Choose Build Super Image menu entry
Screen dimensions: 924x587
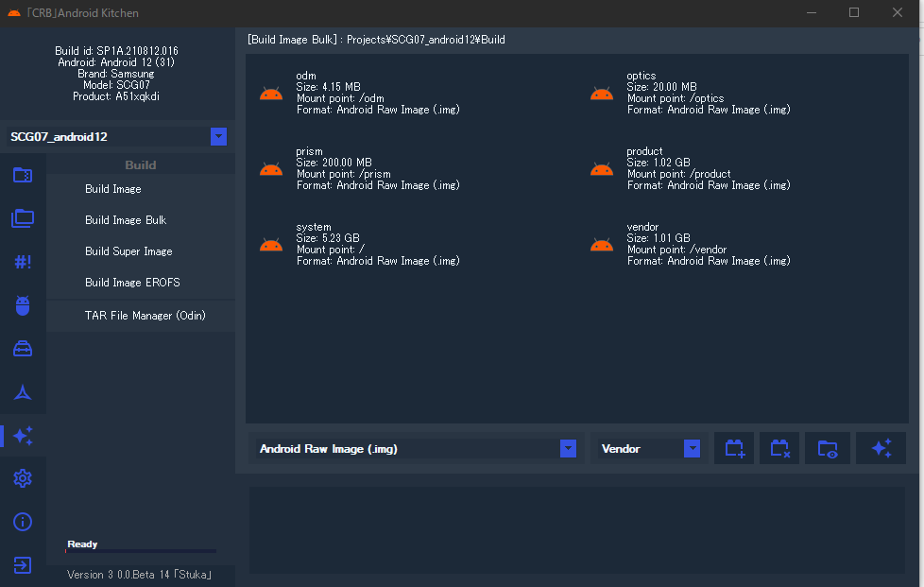tap(128, 251)
